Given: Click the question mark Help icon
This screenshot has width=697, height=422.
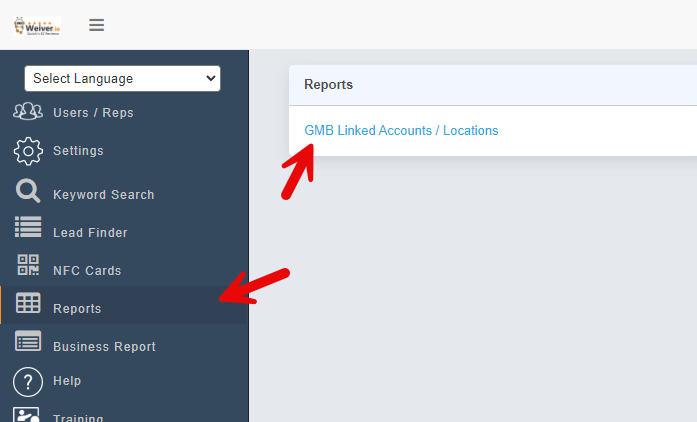Looking at the screenshot, I should [28, 381].
